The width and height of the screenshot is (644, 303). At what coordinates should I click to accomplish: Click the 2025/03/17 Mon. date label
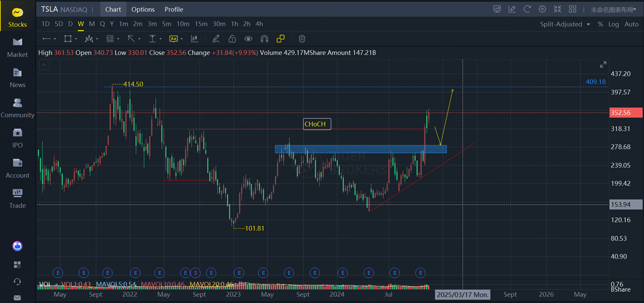462,294
